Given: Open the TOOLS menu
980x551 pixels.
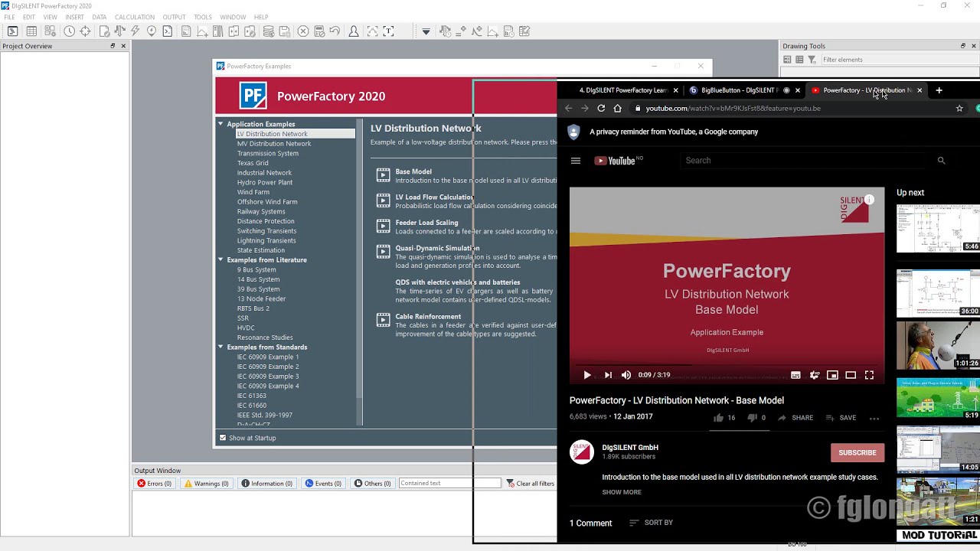Looking at the screenshot, I should click(x=203, y=17).
